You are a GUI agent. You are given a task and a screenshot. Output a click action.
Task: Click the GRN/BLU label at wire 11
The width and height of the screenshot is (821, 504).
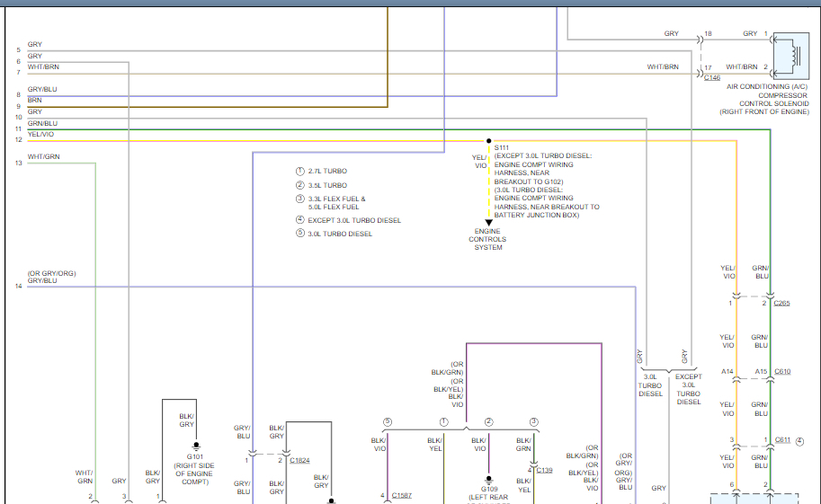pyautogui.click(x=42, y=123)
